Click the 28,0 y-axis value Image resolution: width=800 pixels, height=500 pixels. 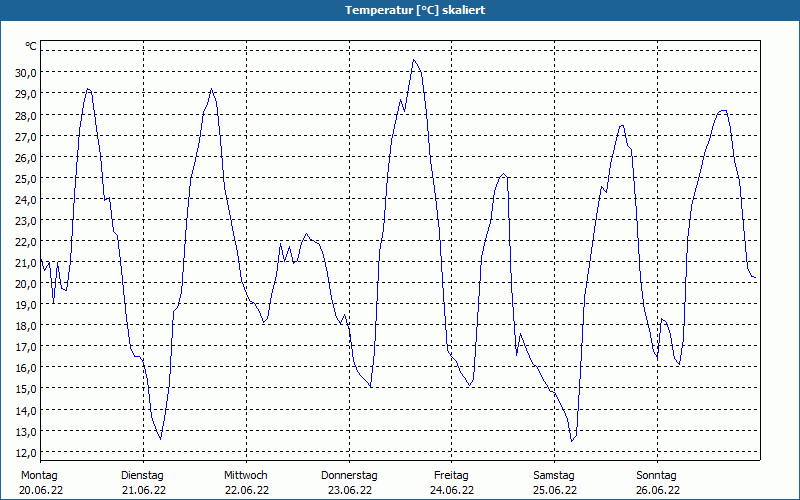(26, 115)
